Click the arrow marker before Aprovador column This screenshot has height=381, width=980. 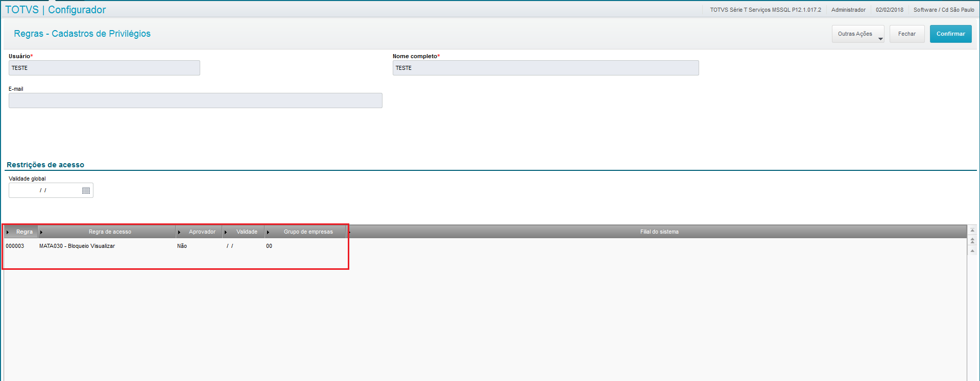[x=179, y=232]
